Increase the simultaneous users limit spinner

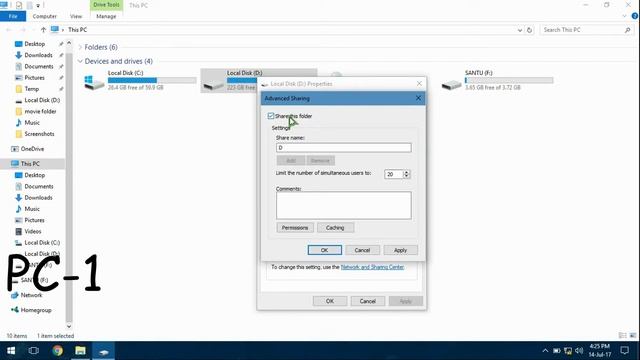[x=406, y=172]
